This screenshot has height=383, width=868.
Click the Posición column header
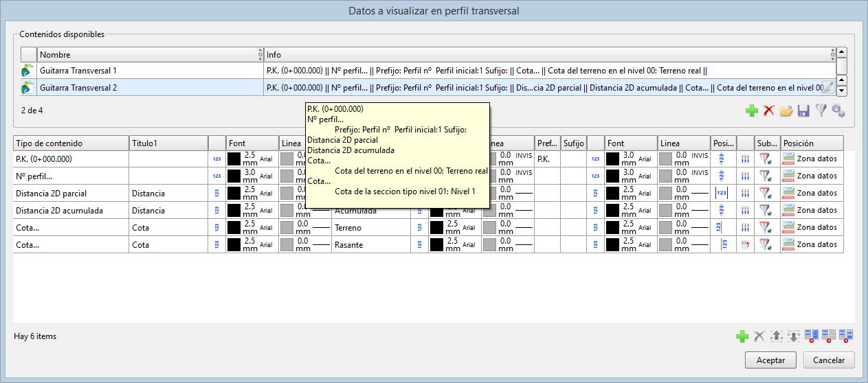pos(812,143)
